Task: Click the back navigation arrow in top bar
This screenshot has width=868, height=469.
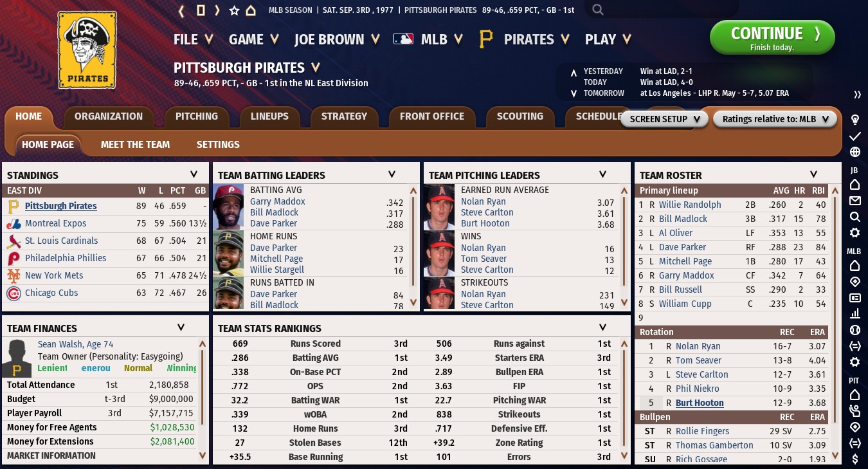Action: pyautogui.click(x=182, y=10)
